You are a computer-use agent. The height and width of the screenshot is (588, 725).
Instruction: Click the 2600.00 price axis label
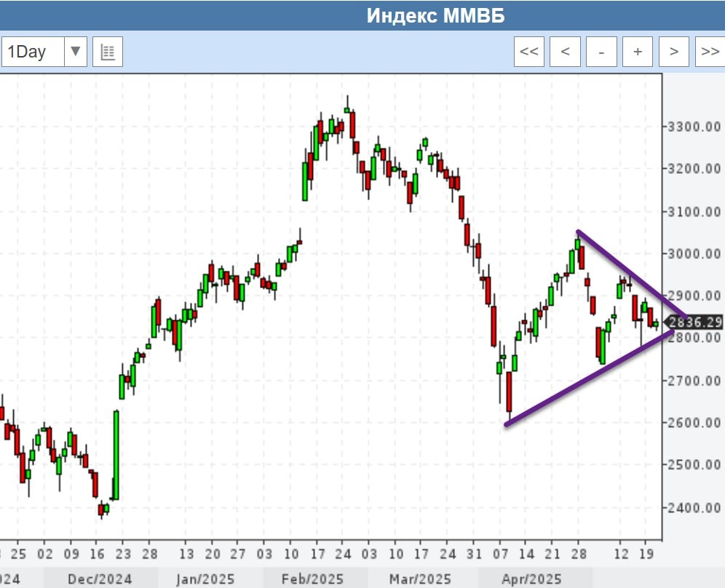[694, 423]
